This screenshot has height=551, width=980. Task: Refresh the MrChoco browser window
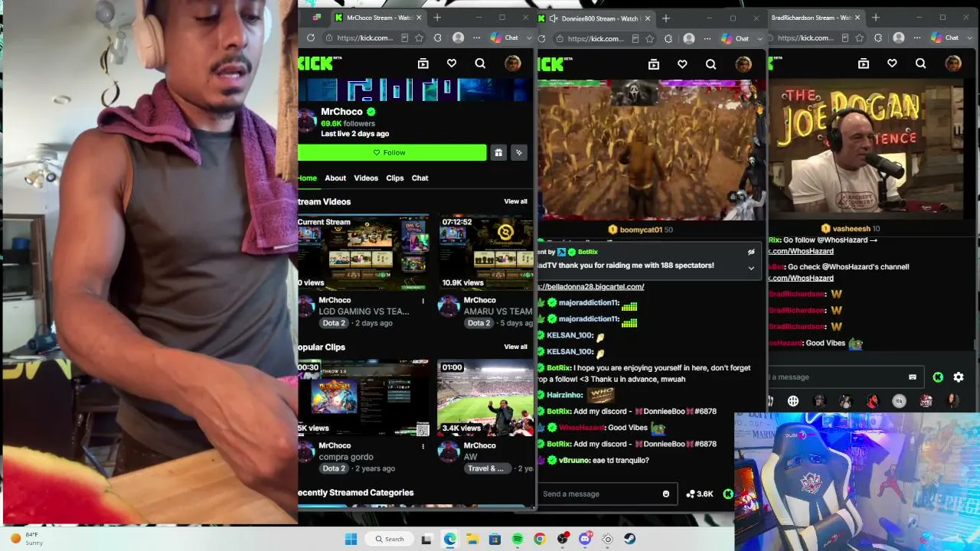point(311,37)
